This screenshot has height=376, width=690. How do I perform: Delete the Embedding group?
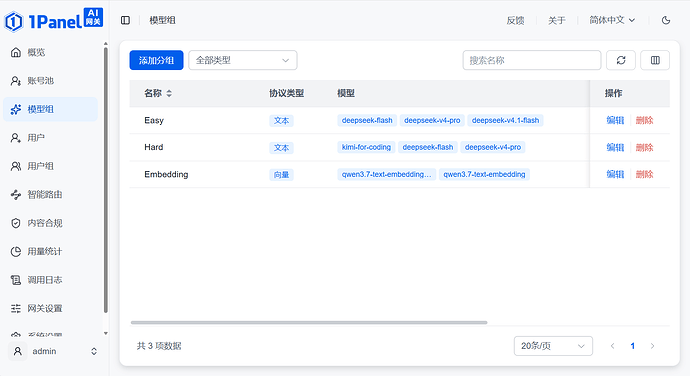644,174
